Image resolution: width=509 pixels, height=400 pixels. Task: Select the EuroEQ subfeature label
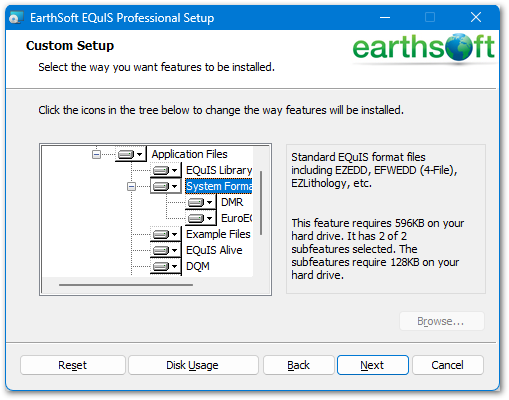236,218
